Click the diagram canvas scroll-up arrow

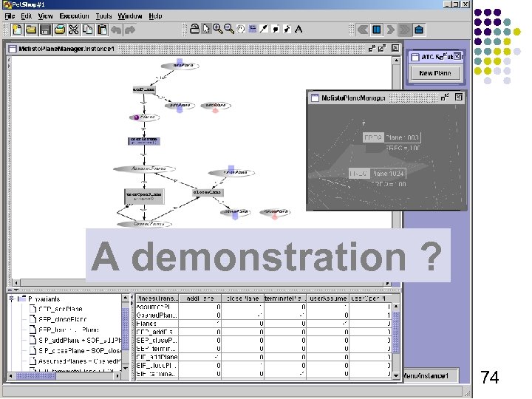[x=396, y=61]
